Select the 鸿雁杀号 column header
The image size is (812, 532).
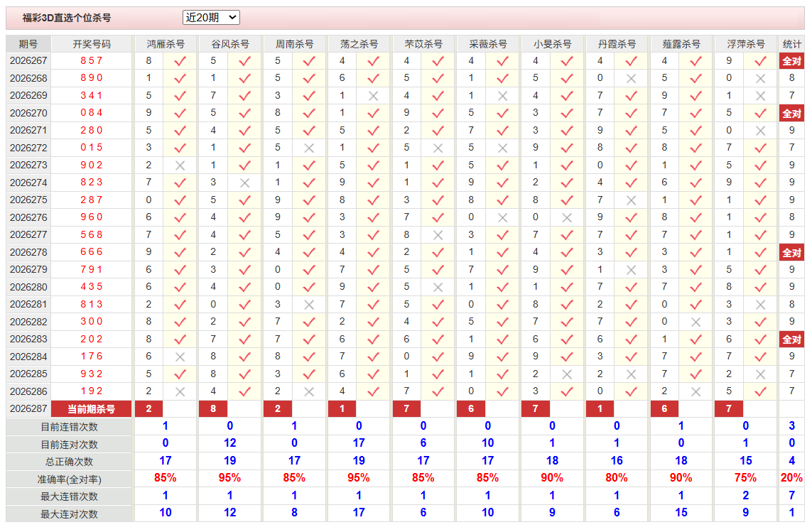coord(166,44)
